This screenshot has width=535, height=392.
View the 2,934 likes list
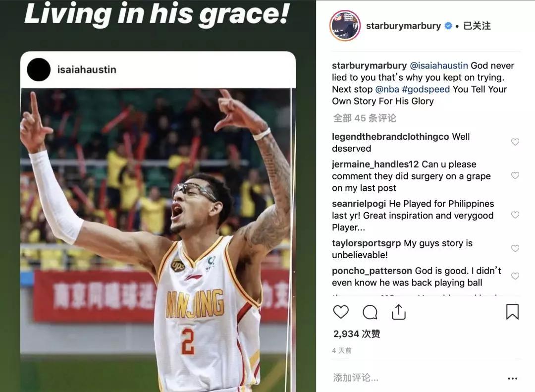point(357,334)
